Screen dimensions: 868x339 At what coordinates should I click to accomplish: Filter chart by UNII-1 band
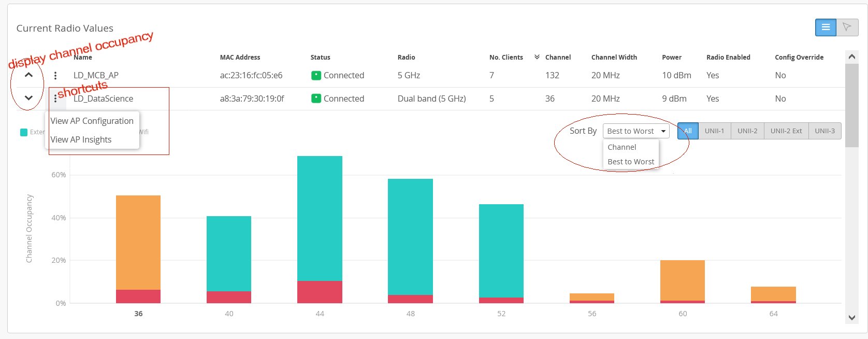point(714,131)
